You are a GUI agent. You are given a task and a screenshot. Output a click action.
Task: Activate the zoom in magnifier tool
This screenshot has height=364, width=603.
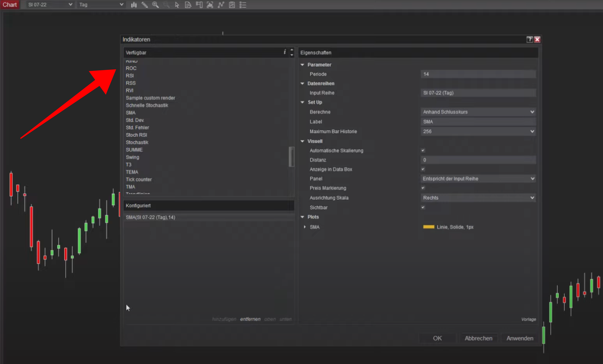coord(155,5)
